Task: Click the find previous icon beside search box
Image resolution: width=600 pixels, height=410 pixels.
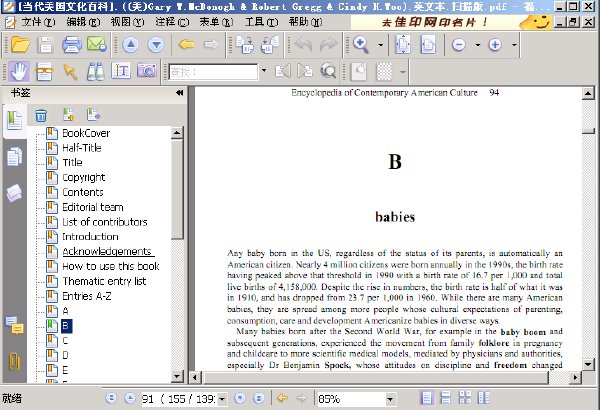Action: (x=283, y=71)
